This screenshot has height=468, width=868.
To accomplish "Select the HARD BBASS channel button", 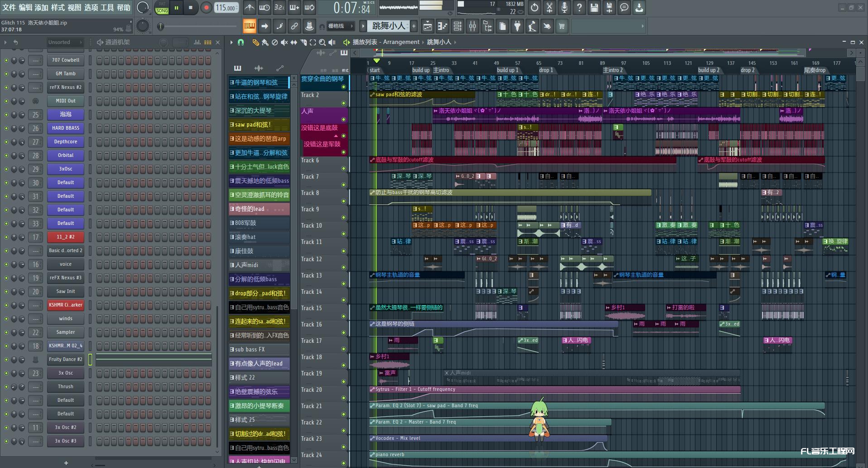I will tap(66, 128).
